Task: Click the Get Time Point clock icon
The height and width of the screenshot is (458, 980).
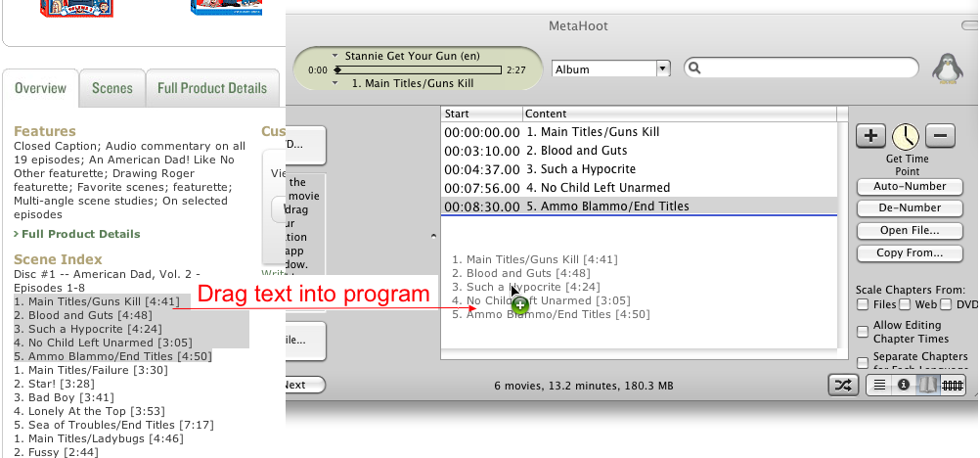Action: click(906, 136)
